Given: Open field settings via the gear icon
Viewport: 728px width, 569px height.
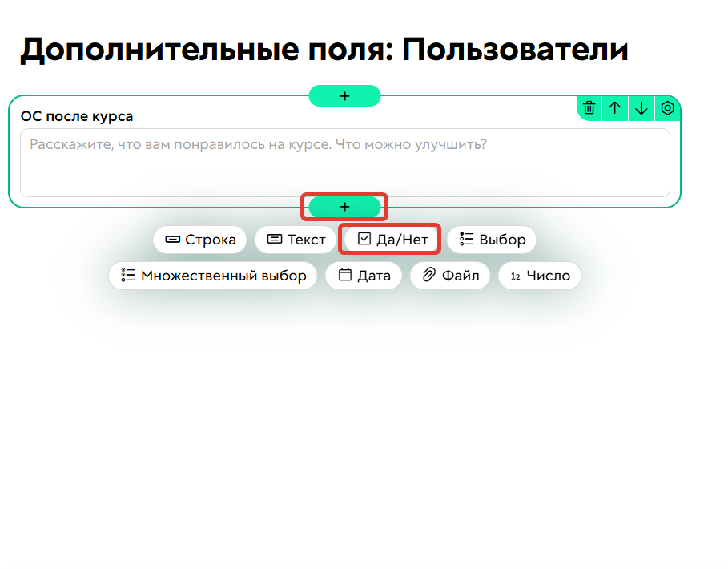Looking at the screenshot, I should 668,108.
